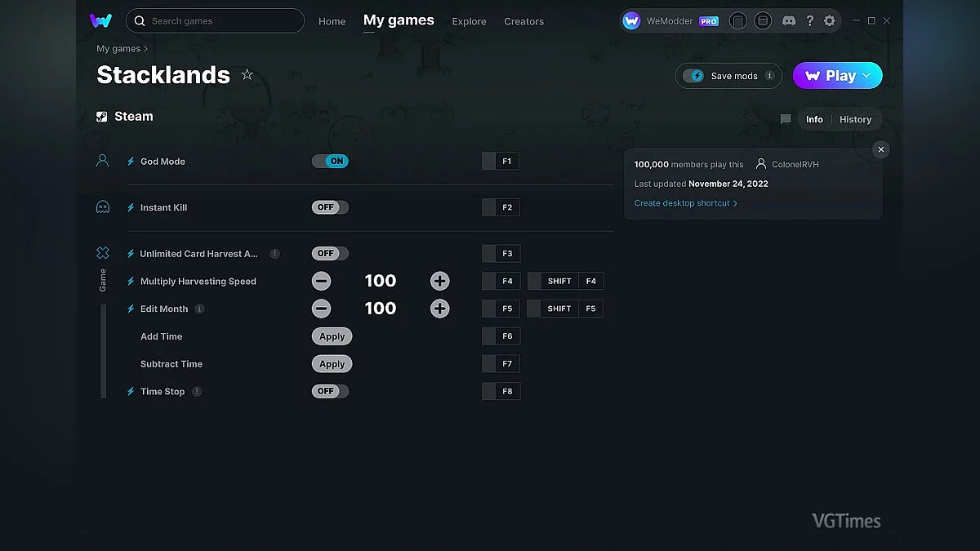Decrease the Multiply Harvesting Speed value
This screenshot has width=980, height=551.
[x=322, y=282]
